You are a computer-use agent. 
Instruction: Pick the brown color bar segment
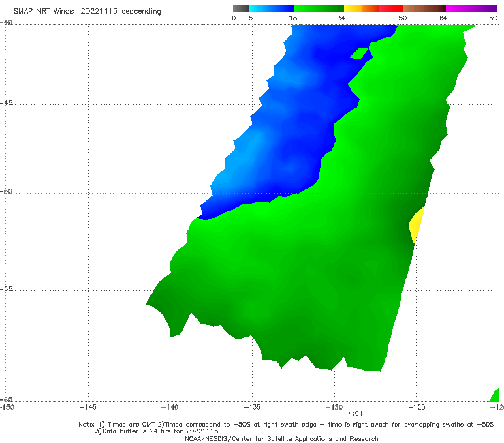pyautogui.click(x=424, y=8)
